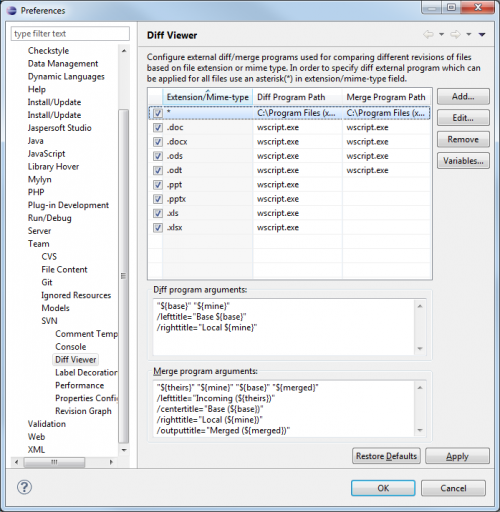Screen dimensions: 500x512
Task: Uncheck the .docx extension checkbox
Action: [x=157, y=142]
